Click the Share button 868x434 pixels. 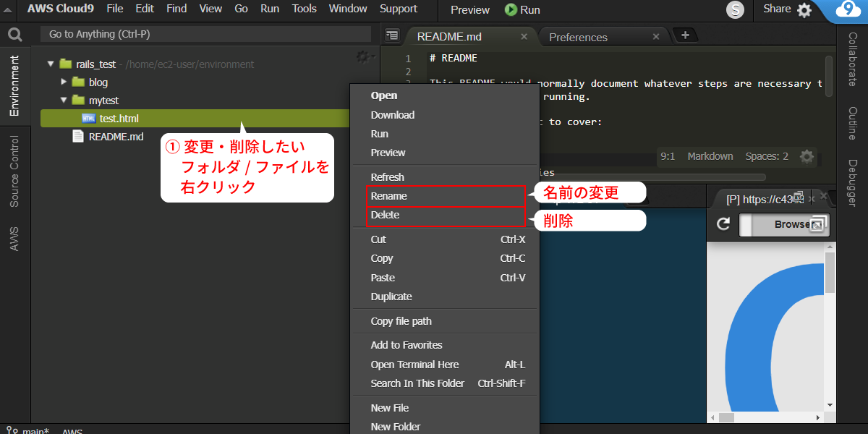777,9
